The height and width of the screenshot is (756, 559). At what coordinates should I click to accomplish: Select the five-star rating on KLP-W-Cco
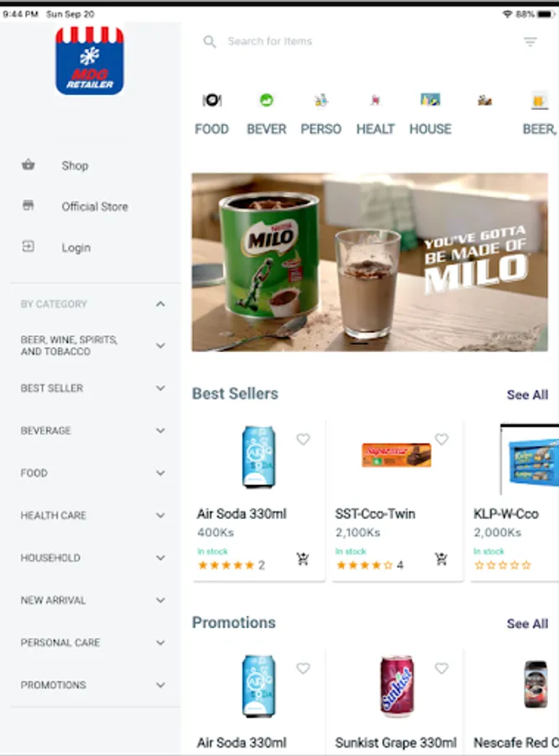[x=526, y=565]
